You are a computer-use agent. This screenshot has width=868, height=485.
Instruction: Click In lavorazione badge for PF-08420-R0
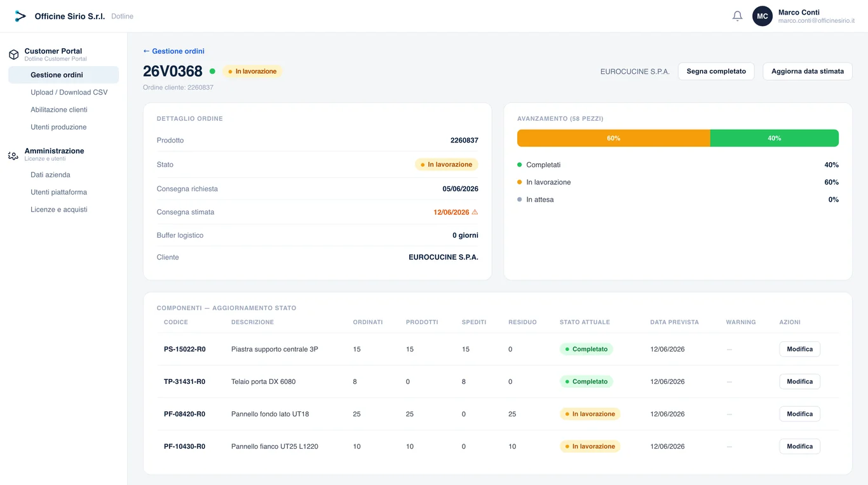pos(590,414)
